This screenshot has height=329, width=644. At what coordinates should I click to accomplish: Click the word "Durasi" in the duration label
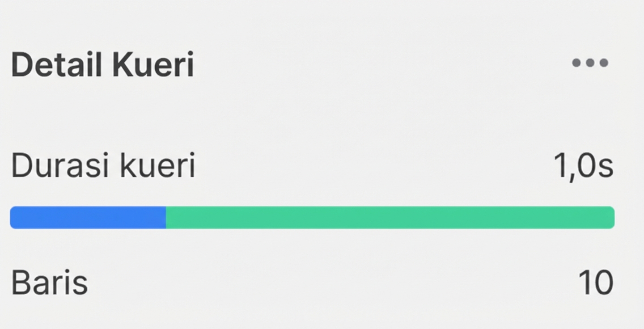[55, 166]
